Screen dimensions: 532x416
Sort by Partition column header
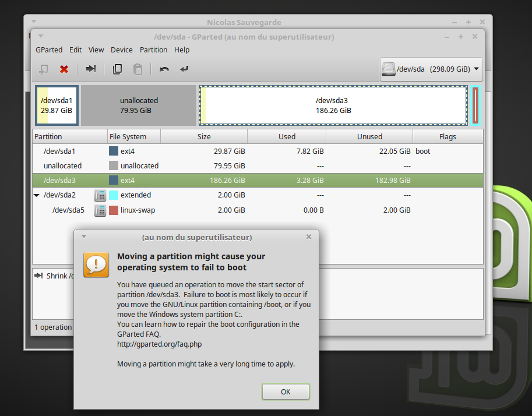(70, 136)
